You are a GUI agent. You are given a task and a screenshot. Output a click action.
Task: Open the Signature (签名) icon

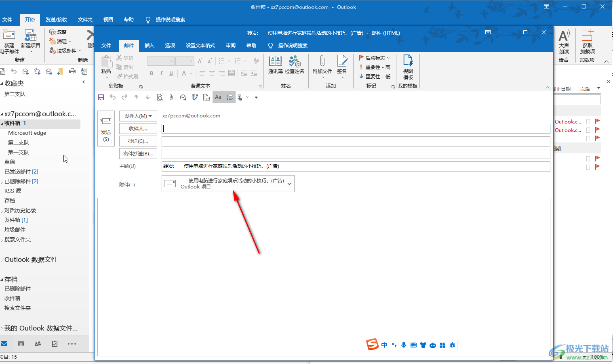[x=342, y=64]
